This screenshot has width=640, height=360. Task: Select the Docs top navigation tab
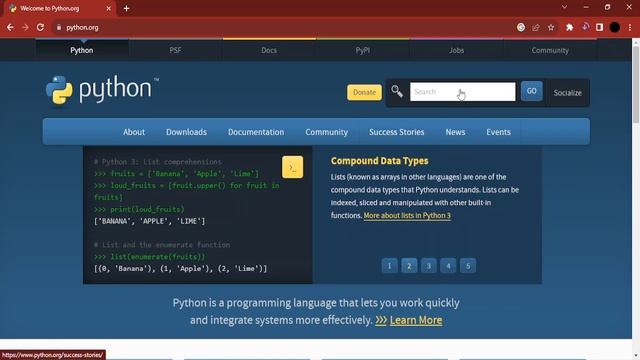point(269,50)
